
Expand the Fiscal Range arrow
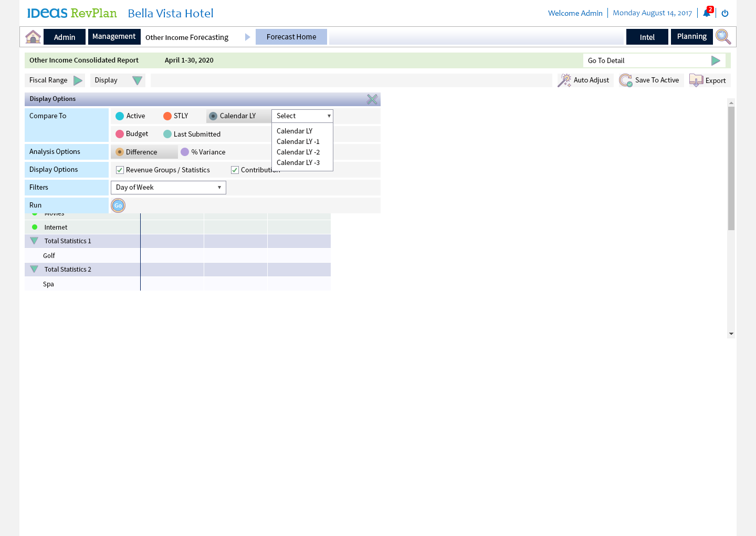(78, 80)
